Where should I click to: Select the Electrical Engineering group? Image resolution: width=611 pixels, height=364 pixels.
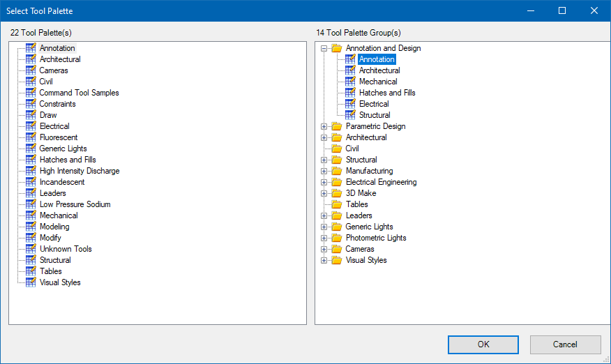(x=381, y=183)
